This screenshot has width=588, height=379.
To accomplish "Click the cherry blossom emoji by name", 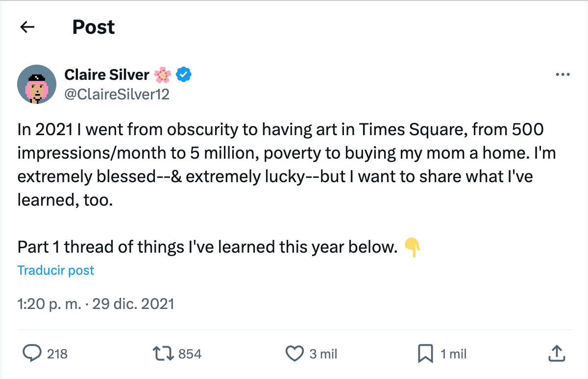I will (x=162, y=75).
